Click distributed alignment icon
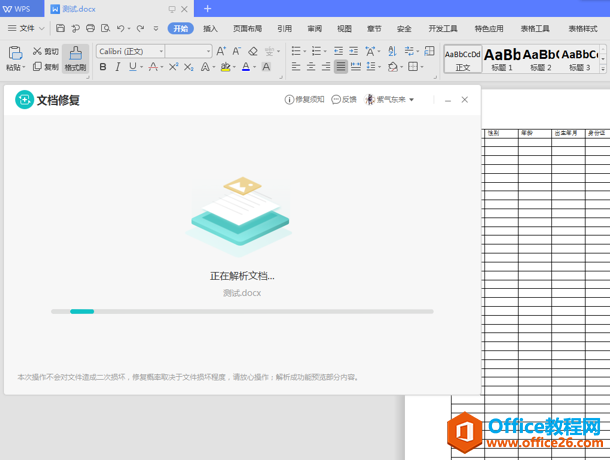 356,67
